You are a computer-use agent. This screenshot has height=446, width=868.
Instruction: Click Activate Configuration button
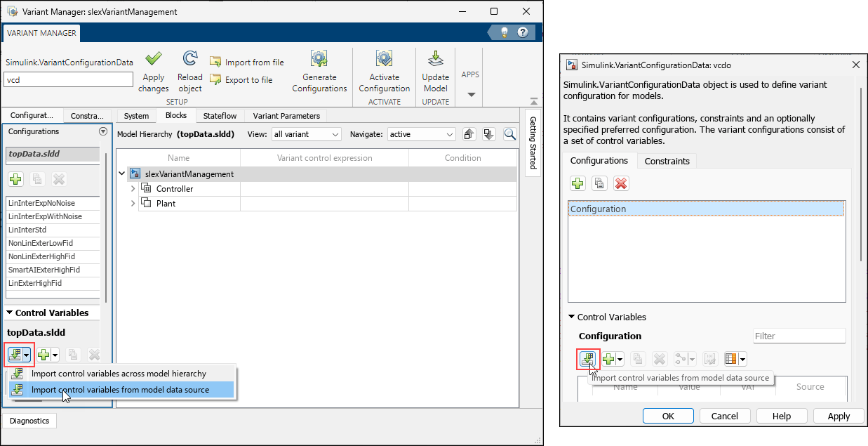pyautogui.click(x=384, y=72)
